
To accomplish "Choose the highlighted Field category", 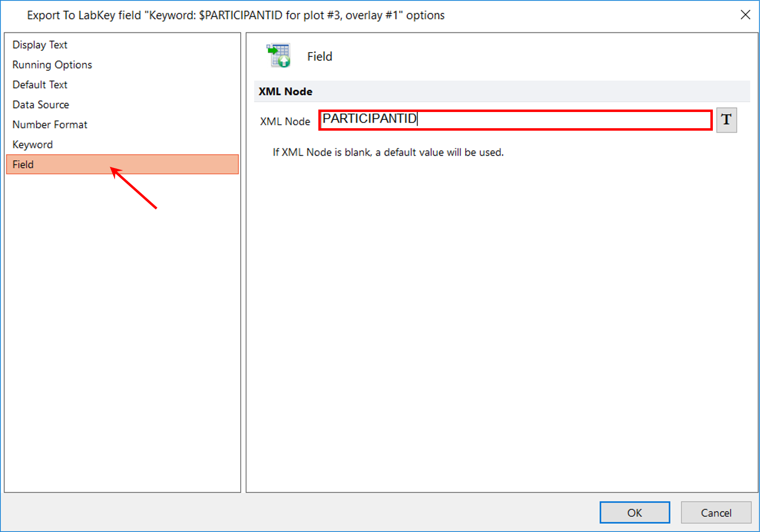I will (x=122, y=165).
